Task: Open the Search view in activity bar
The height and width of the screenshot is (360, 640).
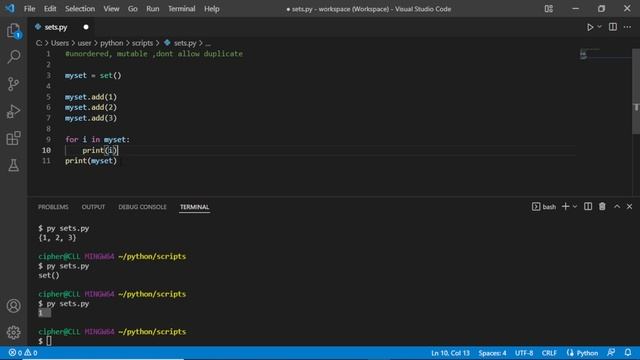Action: tap(13, 56)
